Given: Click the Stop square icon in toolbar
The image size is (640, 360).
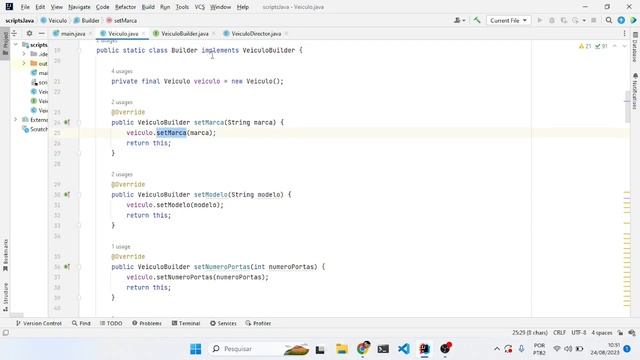Looking at the screenshot, I should coord(593,20).
